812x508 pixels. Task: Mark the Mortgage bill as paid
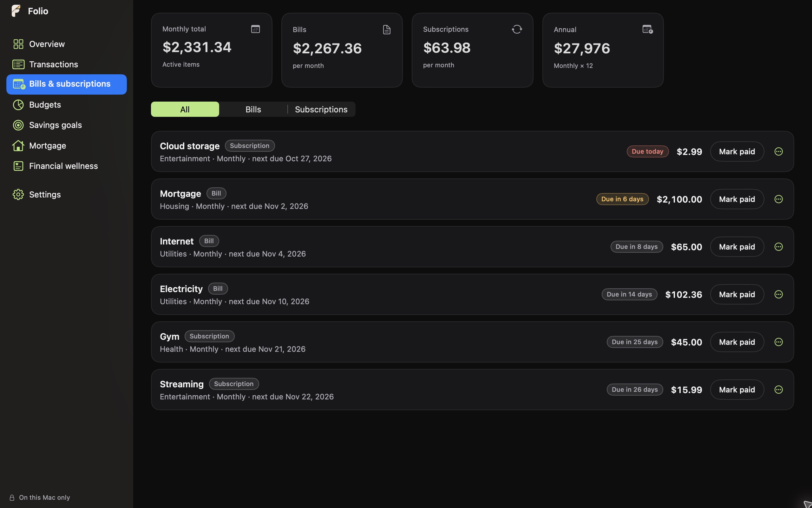point(737,199)
